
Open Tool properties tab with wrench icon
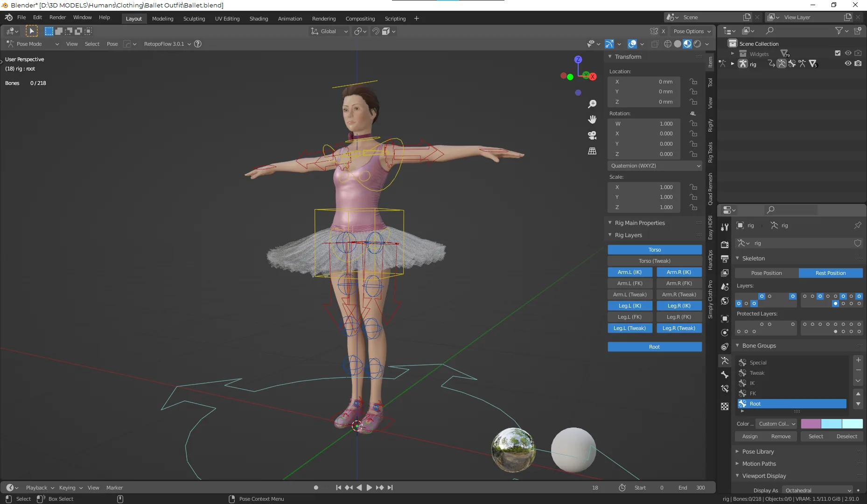tap(725, 227)
